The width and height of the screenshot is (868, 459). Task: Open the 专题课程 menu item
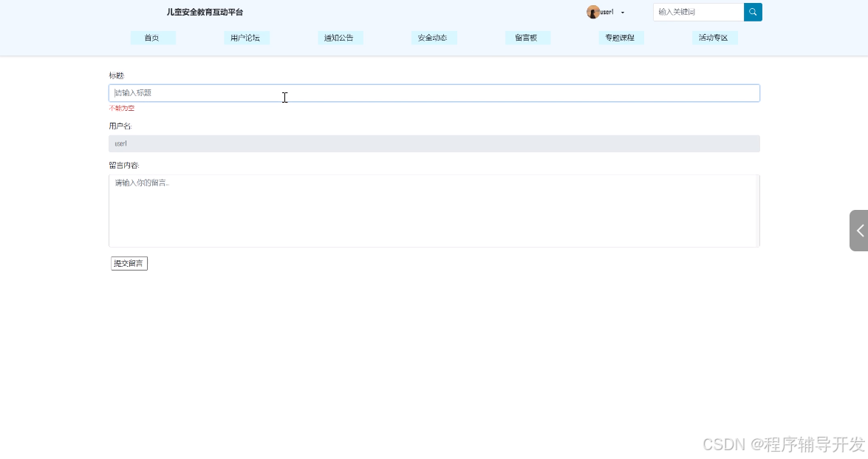[x=621, y=38]
